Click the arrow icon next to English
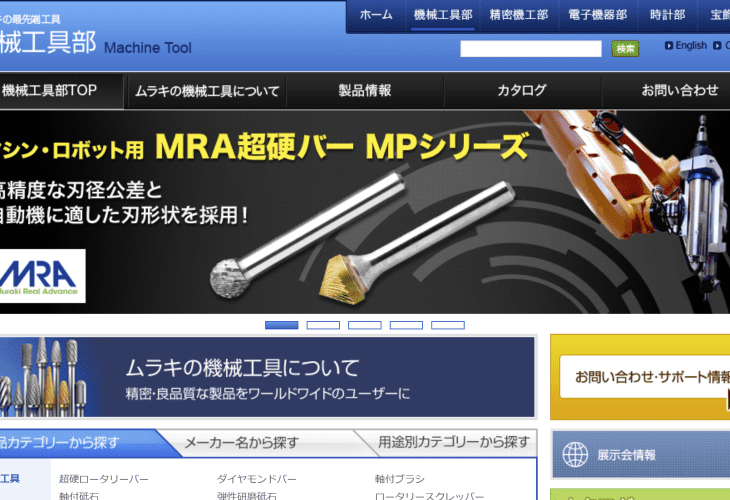The width and height of the screenshot is (730, 500). (669, 46)
